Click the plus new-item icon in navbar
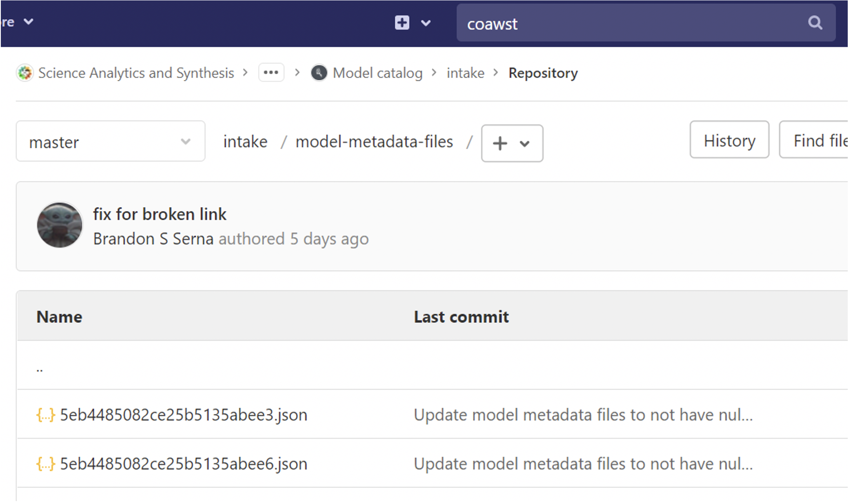849x504 pixels. [x=402, y=22]
